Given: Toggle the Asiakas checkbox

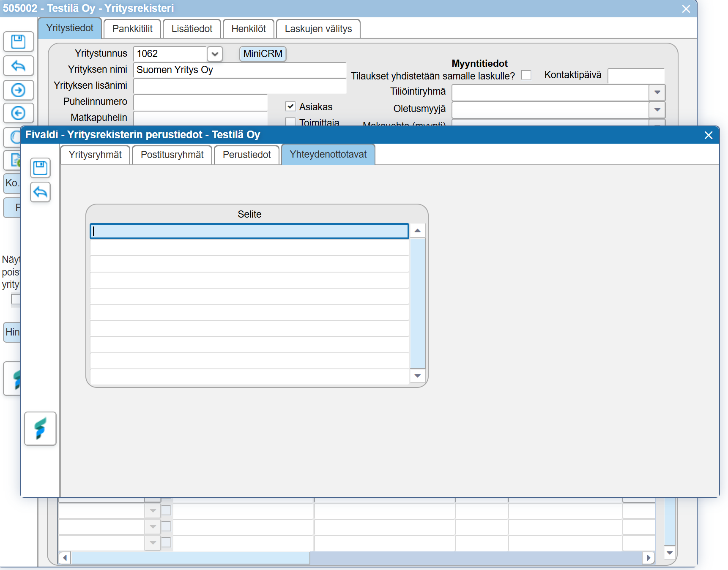Looking at the screenshot, I should [290, 106].
